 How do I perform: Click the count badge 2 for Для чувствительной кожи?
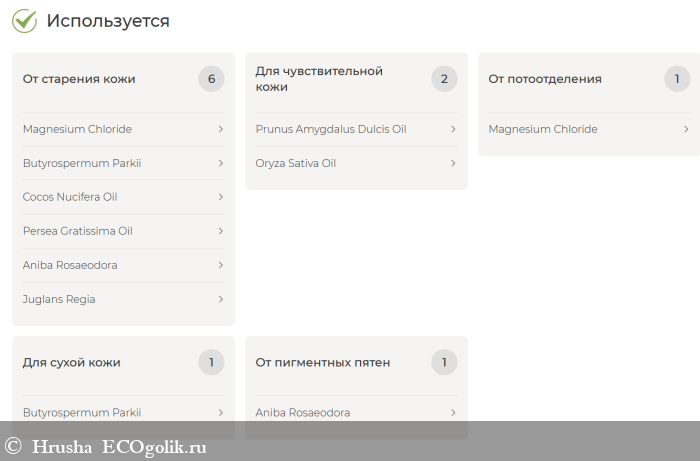(x=444, y=79)
